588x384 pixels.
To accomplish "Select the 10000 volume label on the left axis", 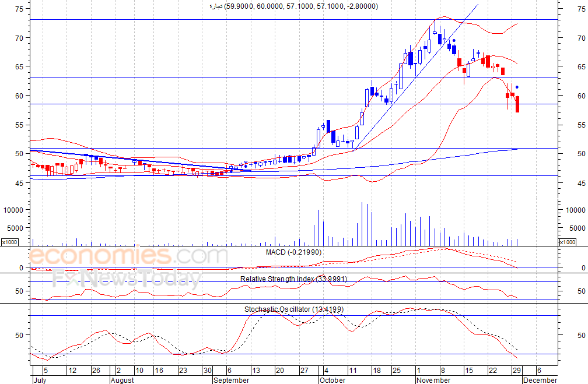I will click(x=14, y=210).
